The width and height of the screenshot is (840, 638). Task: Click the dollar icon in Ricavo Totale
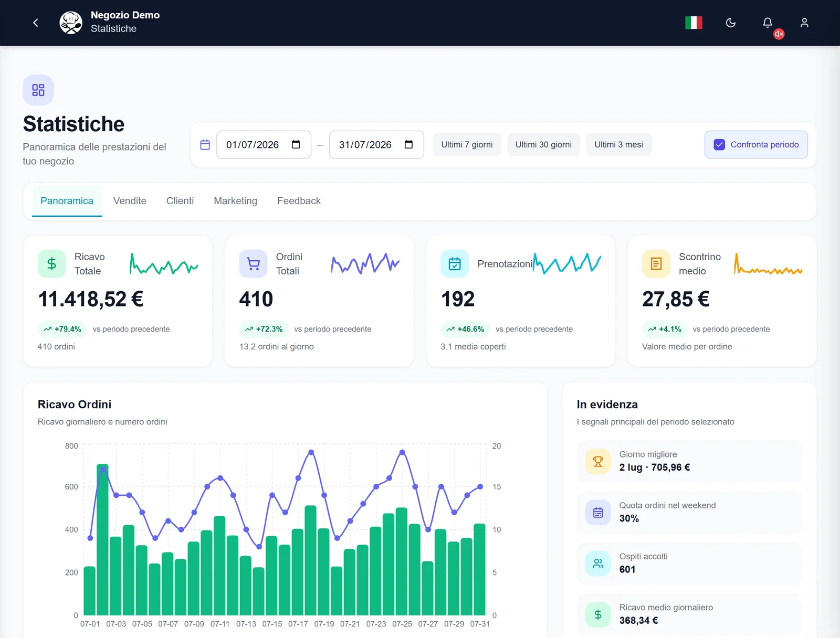point(51,263)
